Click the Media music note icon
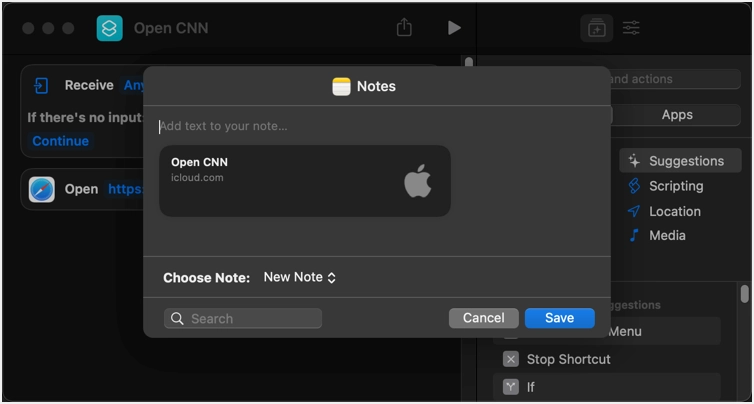This screenshot has height=404, width=754. click(634, 235)
